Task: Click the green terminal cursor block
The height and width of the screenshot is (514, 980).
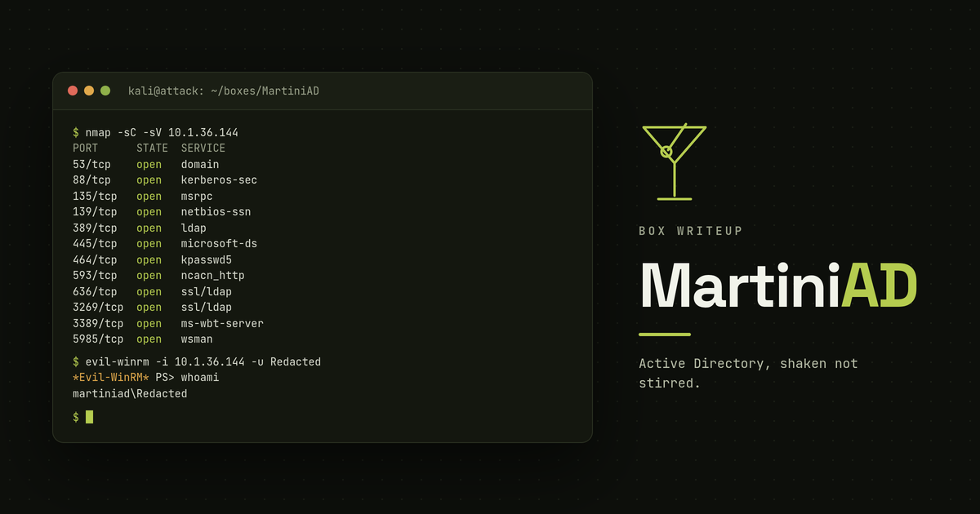Action: click(x=89, y=417)
